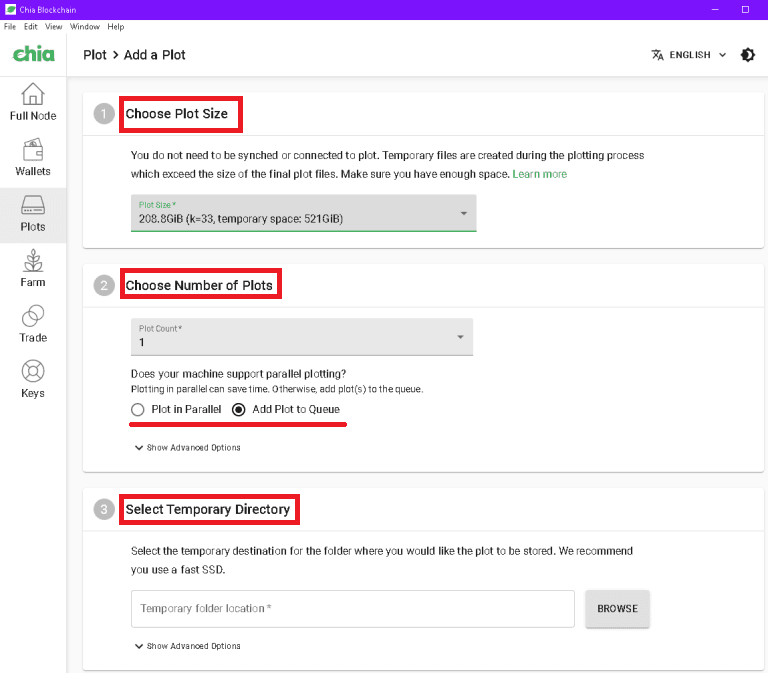This screenshot has height=673, width=768.
Task: Click the Choose Number of Plots heading
Action: [199, 285]
